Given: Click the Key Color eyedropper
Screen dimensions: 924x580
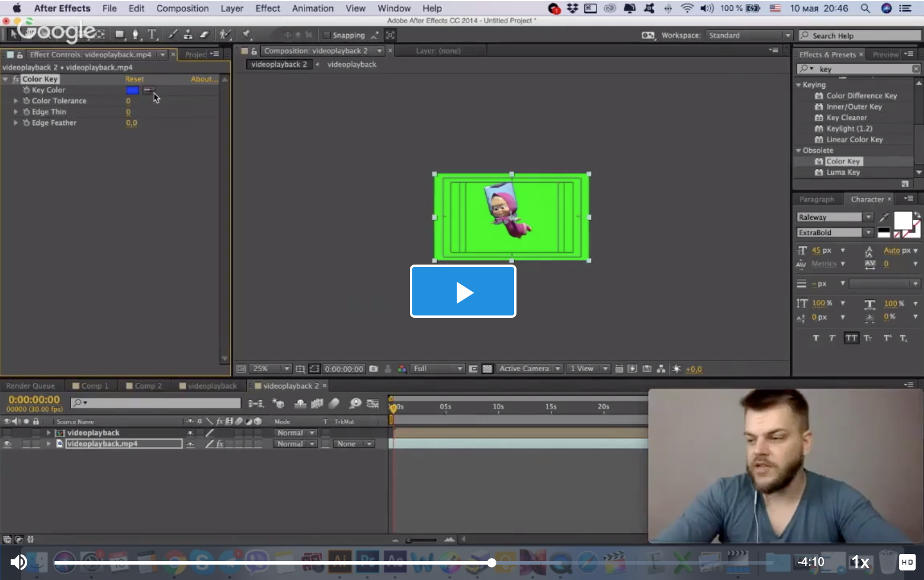Looking at the screenshot, I should (149, 91).
